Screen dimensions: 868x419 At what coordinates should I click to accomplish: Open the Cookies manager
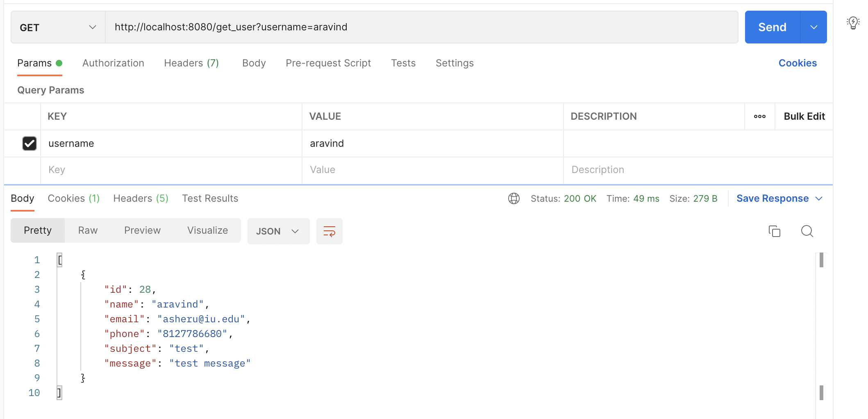[x=797, y=63]
